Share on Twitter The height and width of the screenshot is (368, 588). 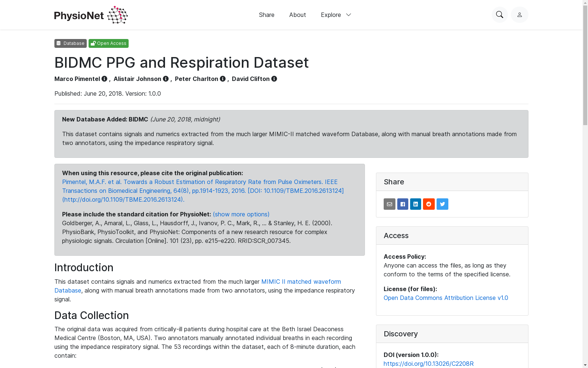(x=442, y=204)
